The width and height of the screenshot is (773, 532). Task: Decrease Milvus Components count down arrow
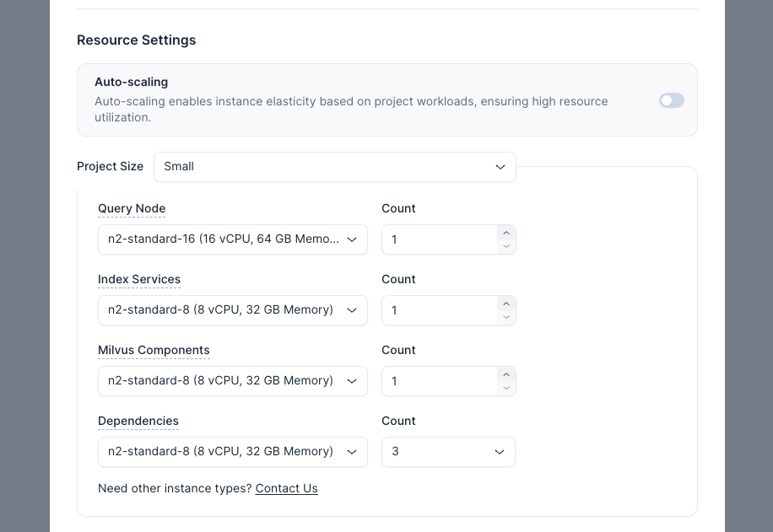click(x=506, y=388)
